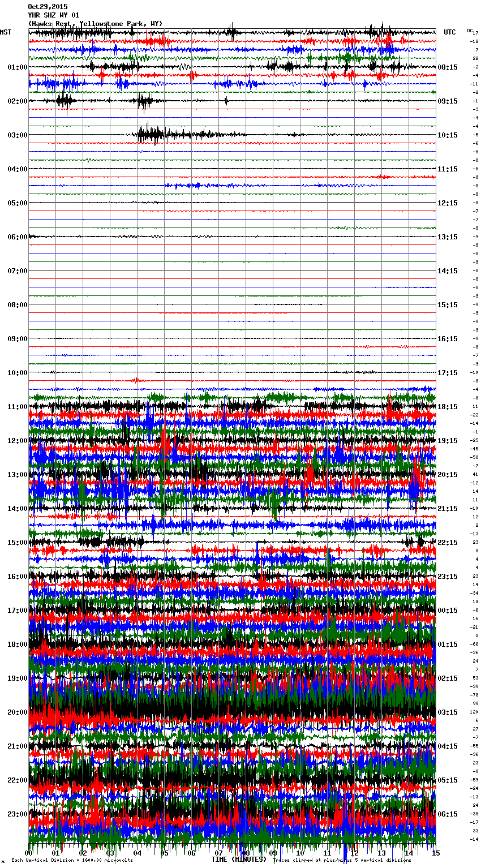Select the "23:00" MST hour label
The image size is (481, 868).
point(18,814)
